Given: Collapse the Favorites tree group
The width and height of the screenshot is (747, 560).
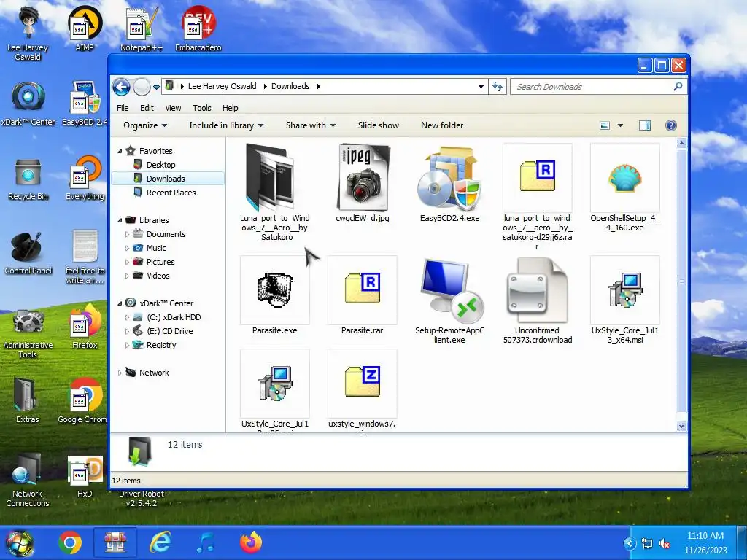Looking at the screenshot, I should 120,151.
